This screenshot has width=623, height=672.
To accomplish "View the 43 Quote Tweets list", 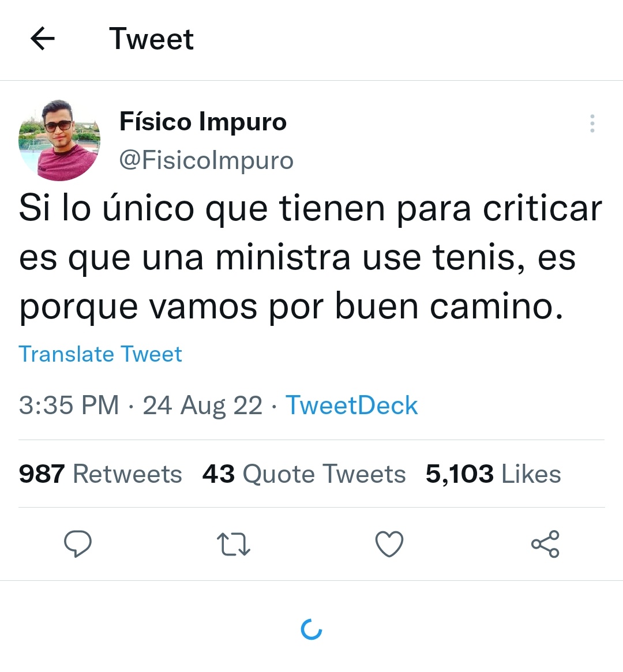I will coord(304,474).
